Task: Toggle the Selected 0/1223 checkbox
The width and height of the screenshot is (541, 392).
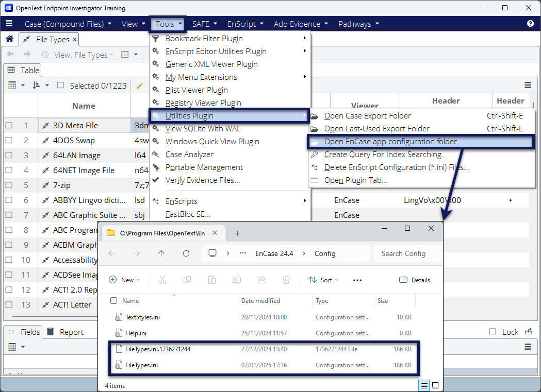Action: 60,85
